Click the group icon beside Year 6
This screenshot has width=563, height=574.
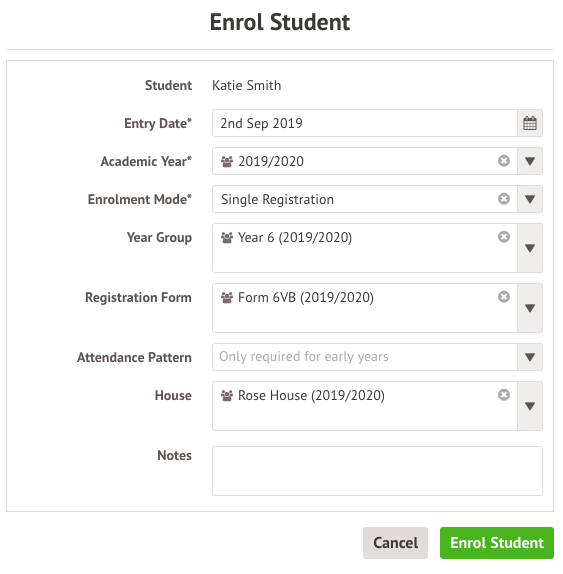[227, 238]
